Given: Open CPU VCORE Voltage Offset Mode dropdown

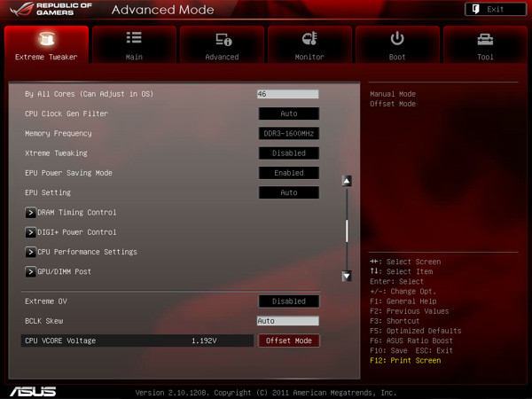Looking at the screenshot, I should pos(289,340).
